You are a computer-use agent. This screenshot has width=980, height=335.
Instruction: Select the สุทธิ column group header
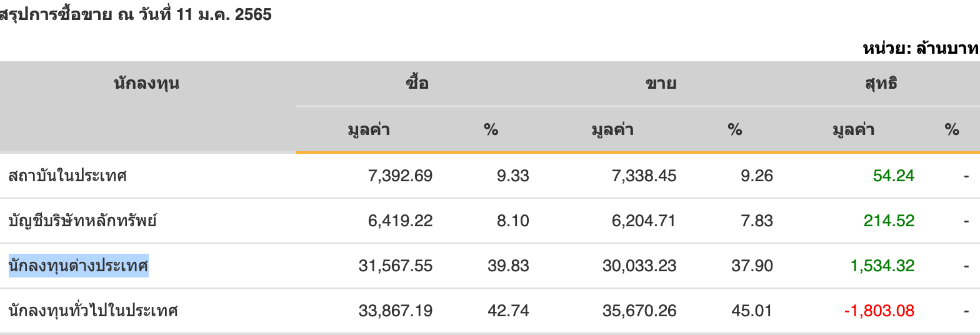click(x=882, y=83)
